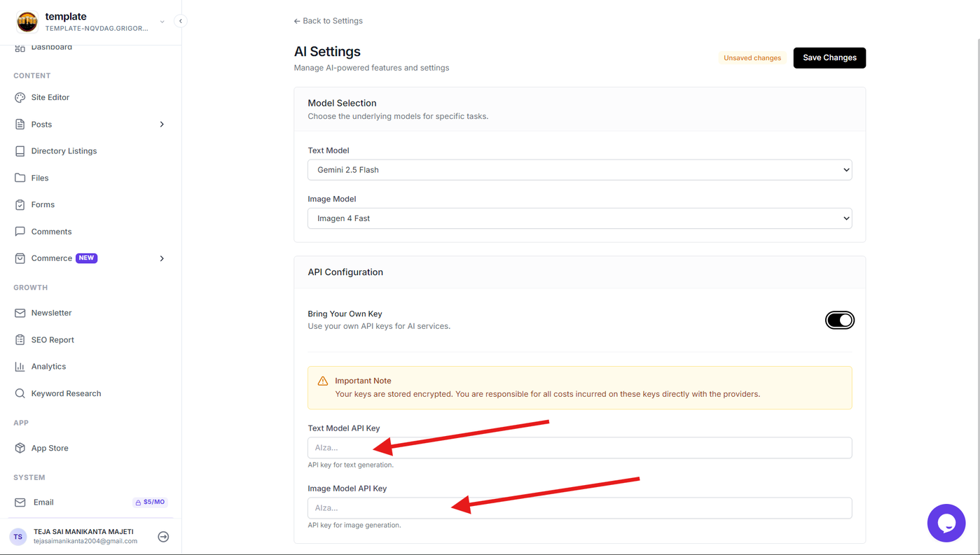Click the Save Changes button

click(x=829, y=57)
